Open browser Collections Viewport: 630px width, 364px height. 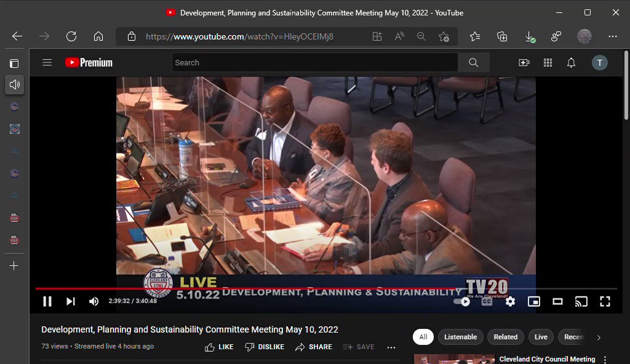(x=502, y=36)
